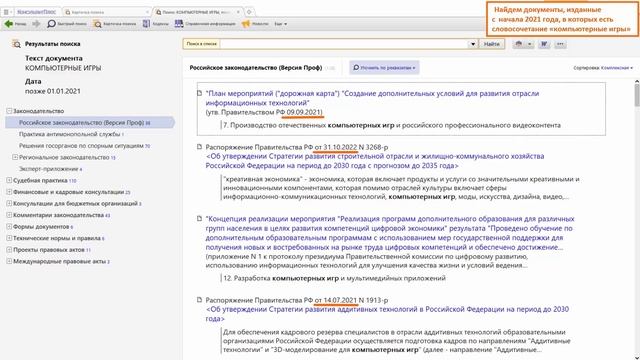The height and width of the screenshot is (360, 640).
Task: Expand Проекты правовых актов section
Action: (9, 249)
